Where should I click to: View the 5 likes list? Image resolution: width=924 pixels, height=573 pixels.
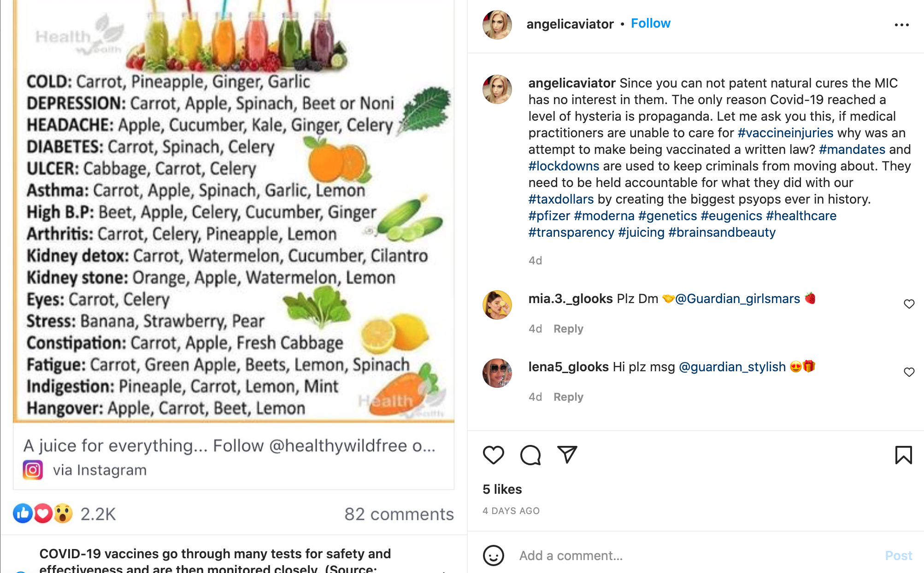point(502,489)
